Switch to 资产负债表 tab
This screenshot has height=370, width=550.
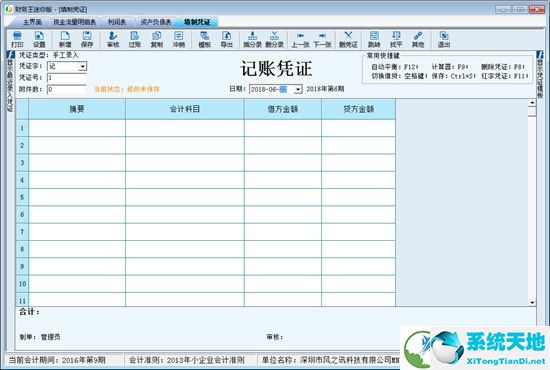coord(156,22)
